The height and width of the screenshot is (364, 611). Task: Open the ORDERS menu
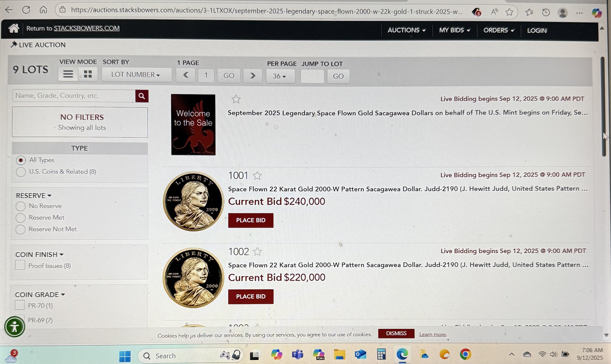[x=499, y=30]
